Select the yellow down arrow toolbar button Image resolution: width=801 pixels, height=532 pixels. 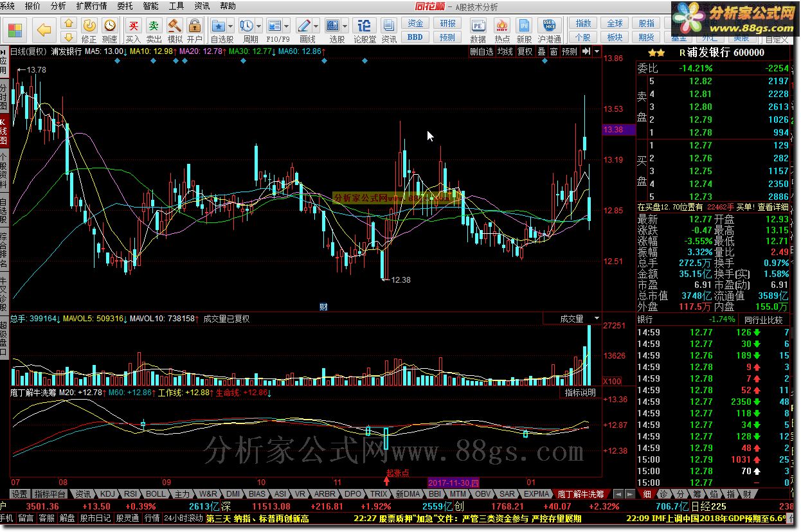click(x=69, y=37)
